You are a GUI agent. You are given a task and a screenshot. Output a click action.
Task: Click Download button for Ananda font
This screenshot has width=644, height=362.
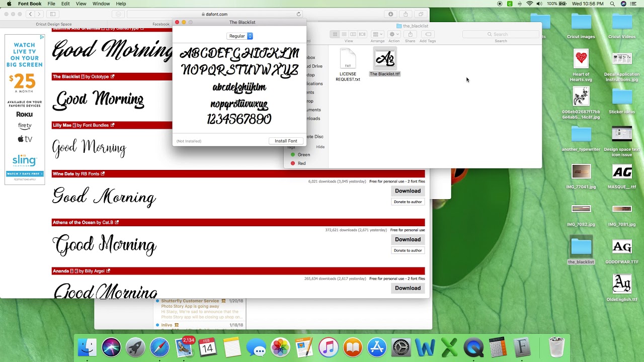(408, 288)
